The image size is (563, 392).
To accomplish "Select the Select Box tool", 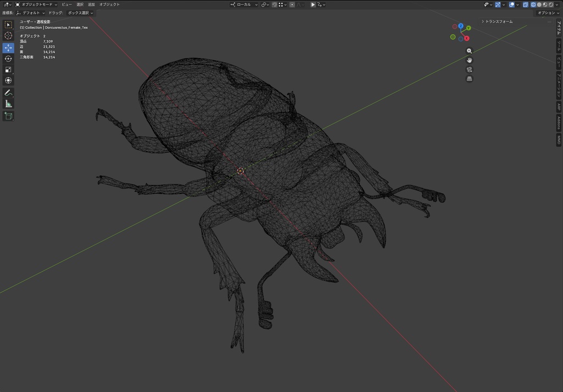I will pos(8,24).
